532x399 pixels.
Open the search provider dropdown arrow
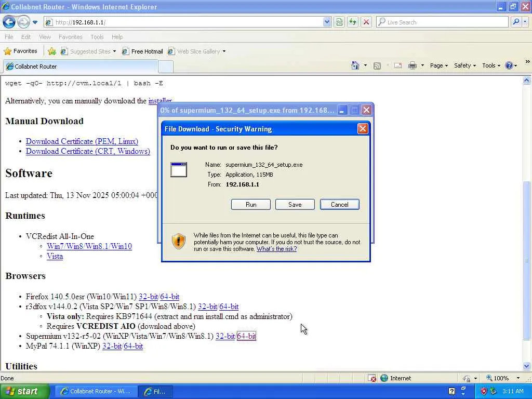(x=525, y=22)
